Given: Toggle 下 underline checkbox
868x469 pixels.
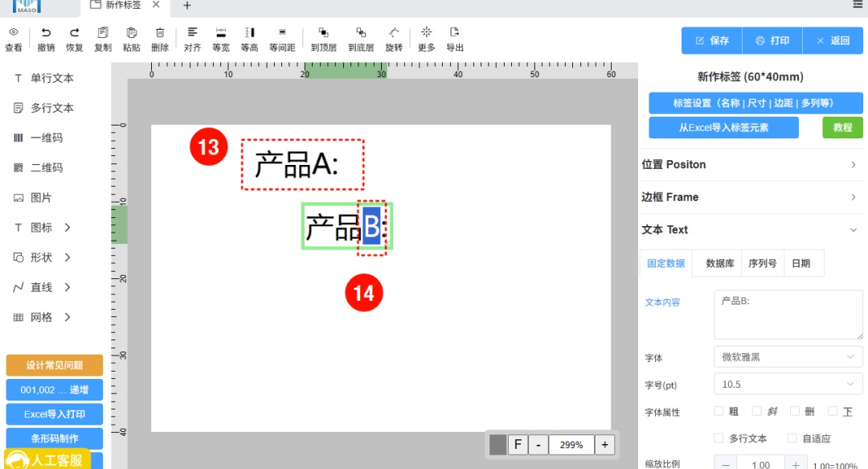Looking at the screenshot, I should tap(833, 411).
